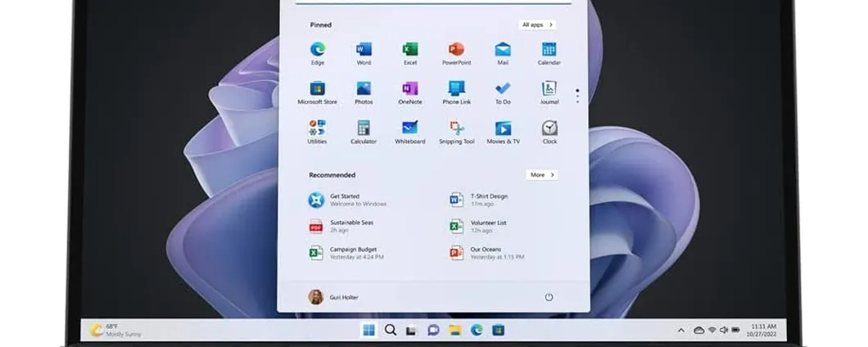
Task: Open the Volunteer List spreadsheet
Action: pos(477,227)
